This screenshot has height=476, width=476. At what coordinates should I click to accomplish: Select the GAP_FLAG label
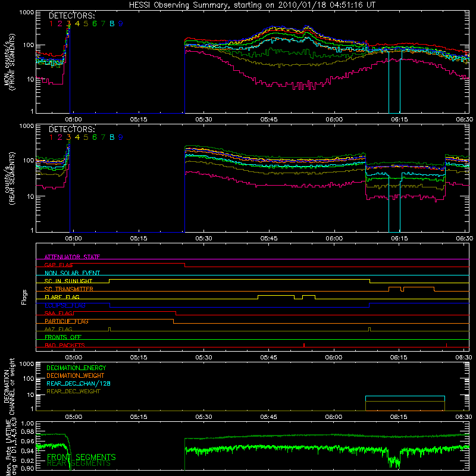[x=58, y=265]
